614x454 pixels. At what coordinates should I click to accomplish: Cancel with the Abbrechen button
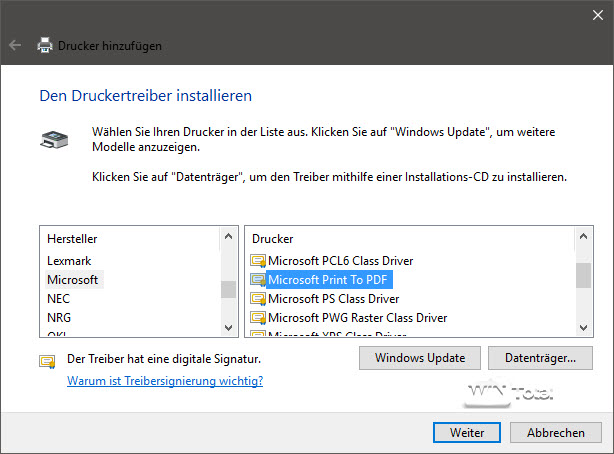[556, 432]
